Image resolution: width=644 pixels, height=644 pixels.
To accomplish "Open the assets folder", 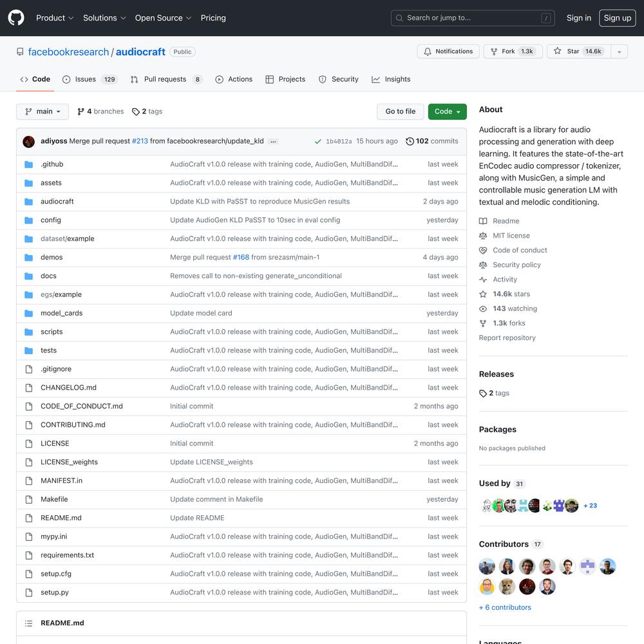I will click(x=51, y=183).
